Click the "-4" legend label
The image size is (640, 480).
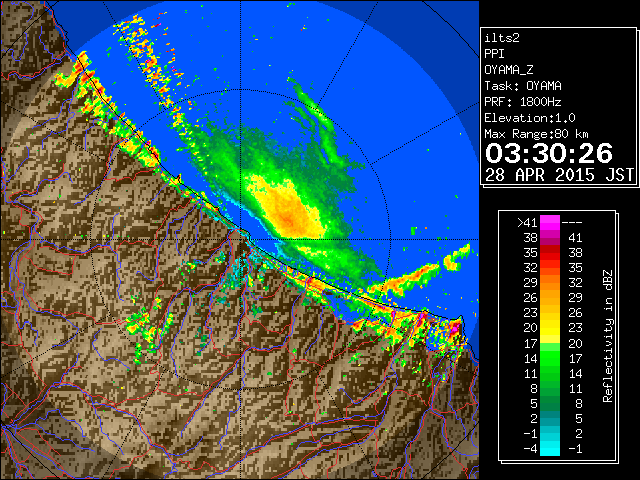pyautogui.click(x=530, y=449)
